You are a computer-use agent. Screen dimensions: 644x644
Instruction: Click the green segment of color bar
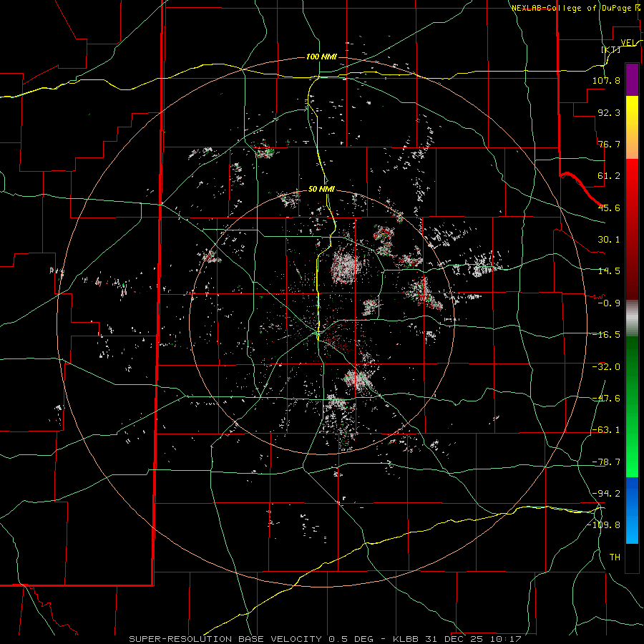tap(632, 406)
